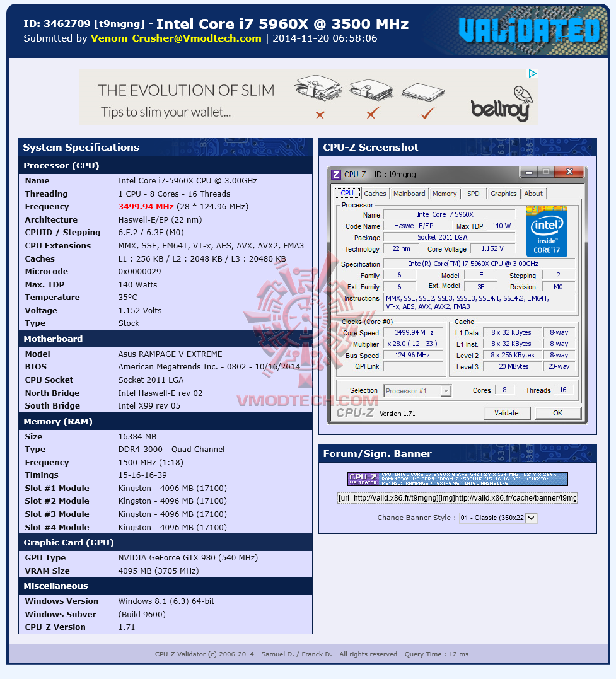Click the Temperature value 35°C

tap(128, 298)
